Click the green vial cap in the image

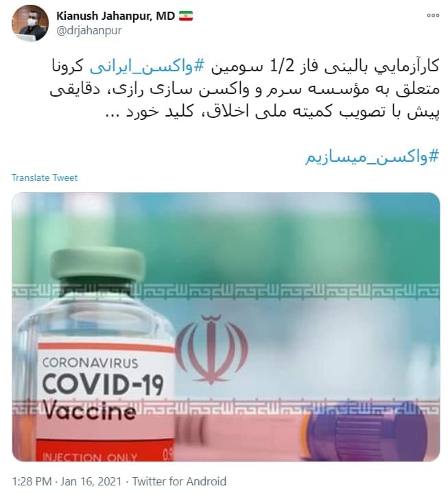tap(98, 265)
